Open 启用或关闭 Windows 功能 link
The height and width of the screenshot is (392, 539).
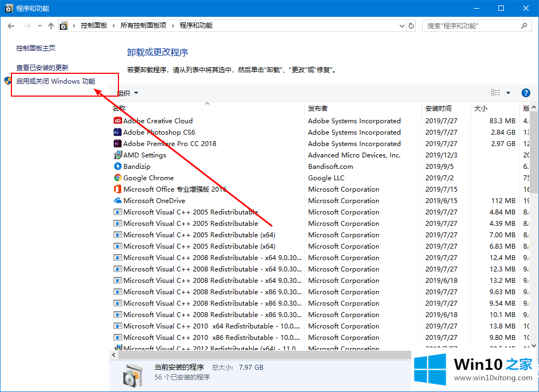tap(55, 81)
